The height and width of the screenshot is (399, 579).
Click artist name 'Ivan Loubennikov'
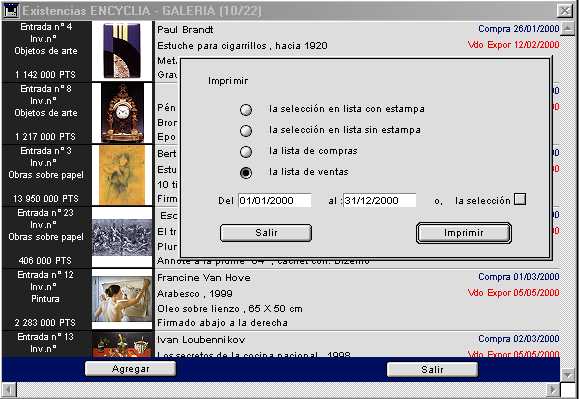point(201,340)
